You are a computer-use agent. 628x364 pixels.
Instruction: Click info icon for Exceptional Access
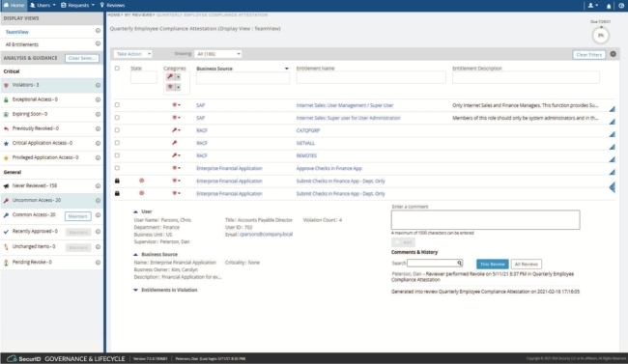click(x=98, y=99)
